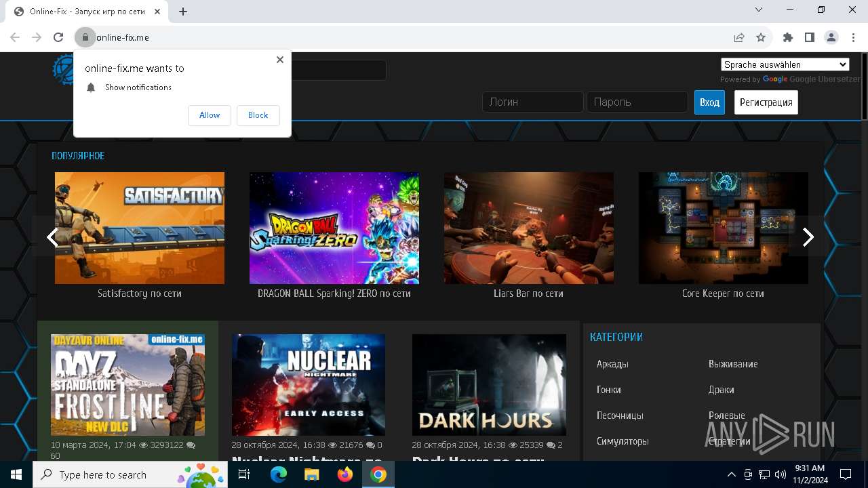Open Satisfactory по сети link
Viewport: 868px width, 488px height.
(140, 293)
